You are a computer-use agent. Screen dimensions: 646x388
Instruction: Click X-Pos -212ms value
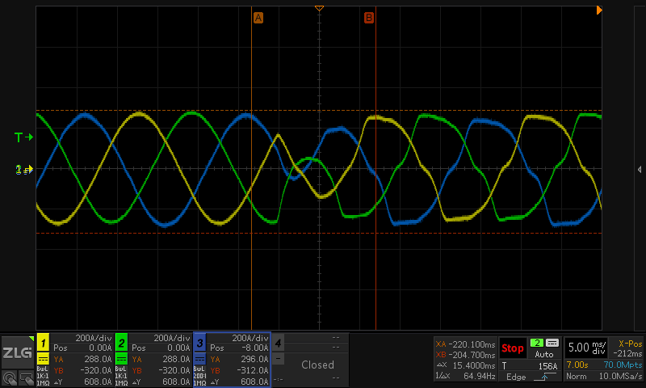point(627,354)
